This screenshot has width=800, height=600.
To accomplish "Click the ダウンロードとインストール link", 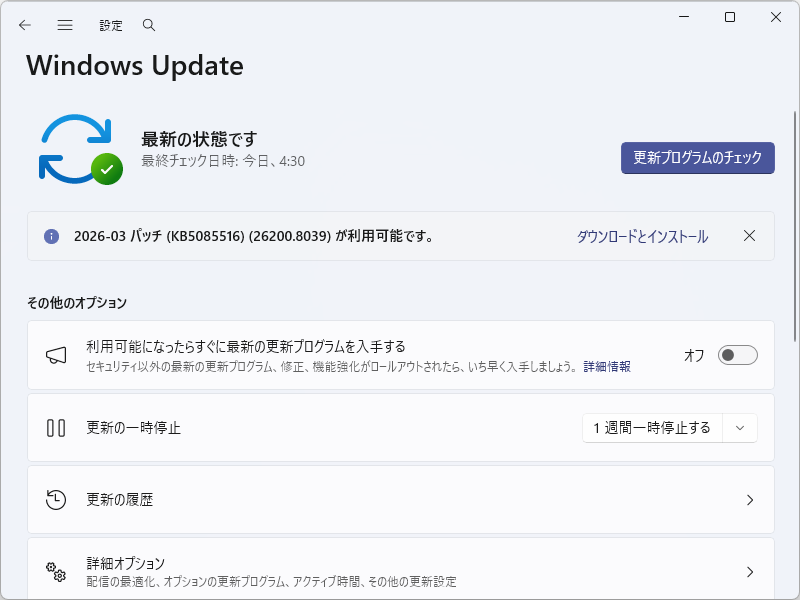I will 641,236.
